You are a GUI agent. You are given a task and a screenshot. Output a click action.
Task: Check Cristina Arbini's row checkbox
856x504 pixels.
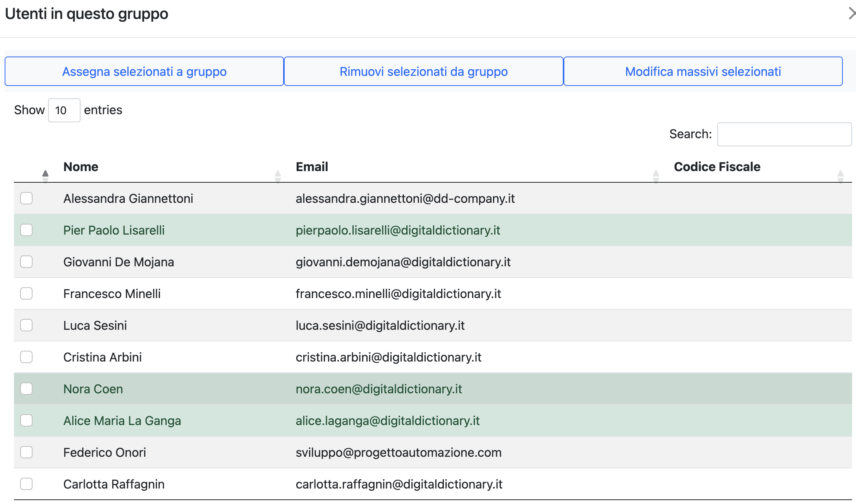point(26,357)
